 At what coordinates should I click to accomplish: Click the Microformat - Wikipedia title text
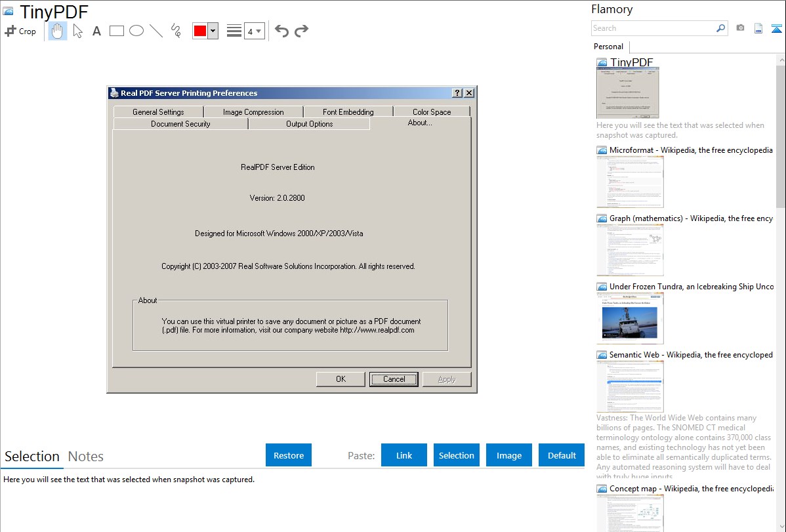[691, 150]
